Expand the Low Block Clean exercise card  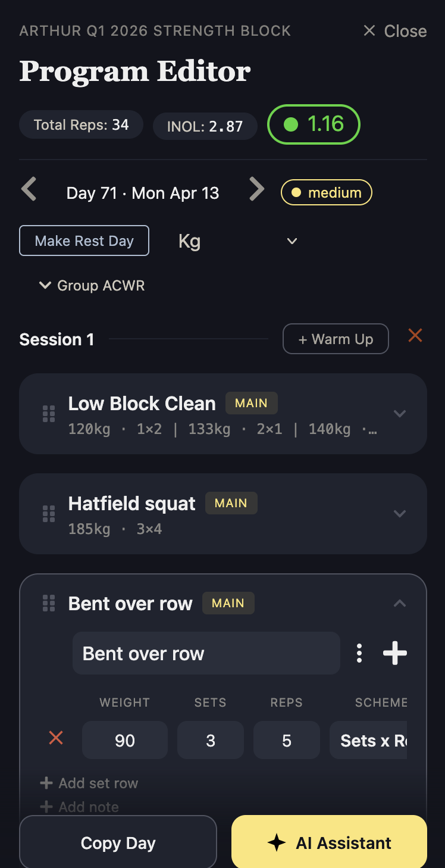pyautogui.click(x=400, y=413)
